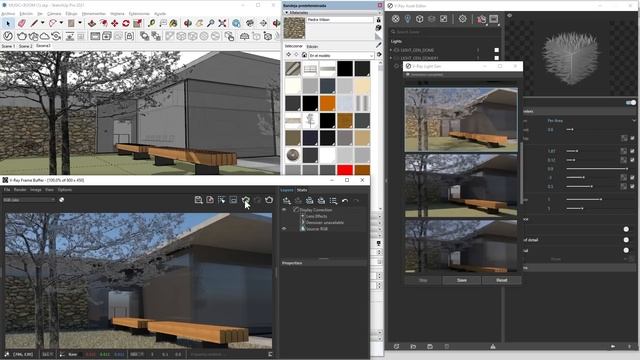Switch to Stats tab in Frame Buffer
Screen dimensions: 640x360
(302, 190)
